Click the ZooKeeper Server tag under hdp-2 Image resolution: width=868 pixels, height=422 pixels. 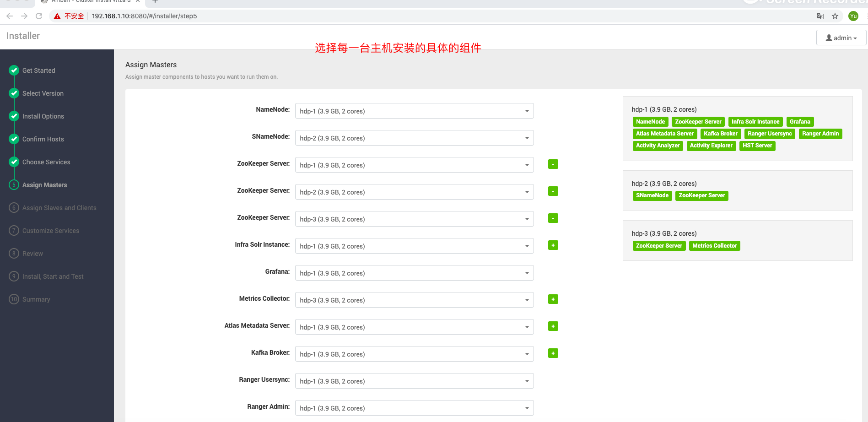pos(701,195)
